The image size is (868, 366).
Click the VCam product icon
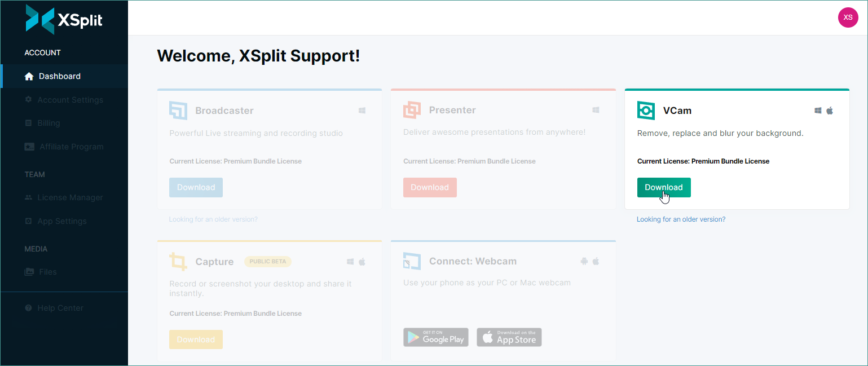pyautogui.click(x=646, y=111)
